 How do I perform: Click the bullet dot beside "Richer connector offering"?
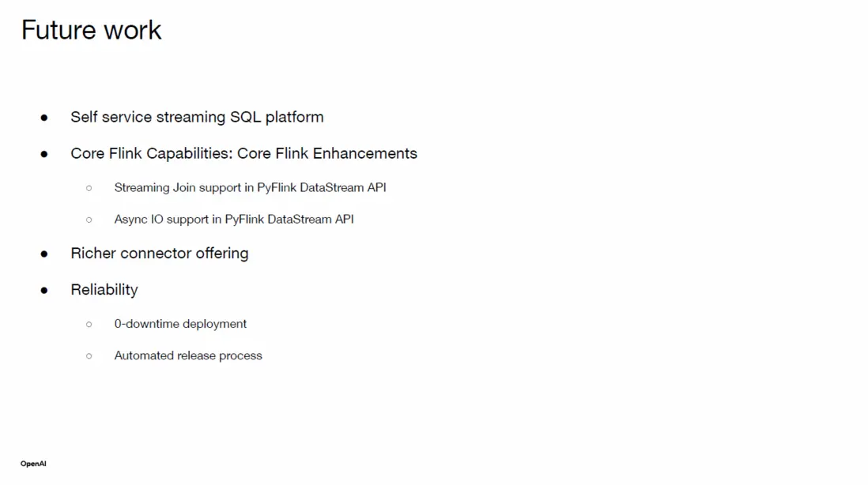coord(44,254)
